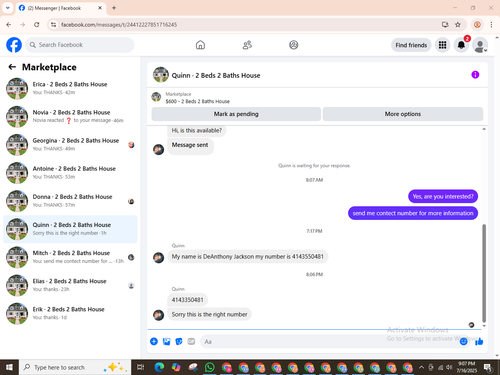Switch to the Messenger | Facebook tab
The height and width of the screenshot is (375, 500).
tap(60, 8)
